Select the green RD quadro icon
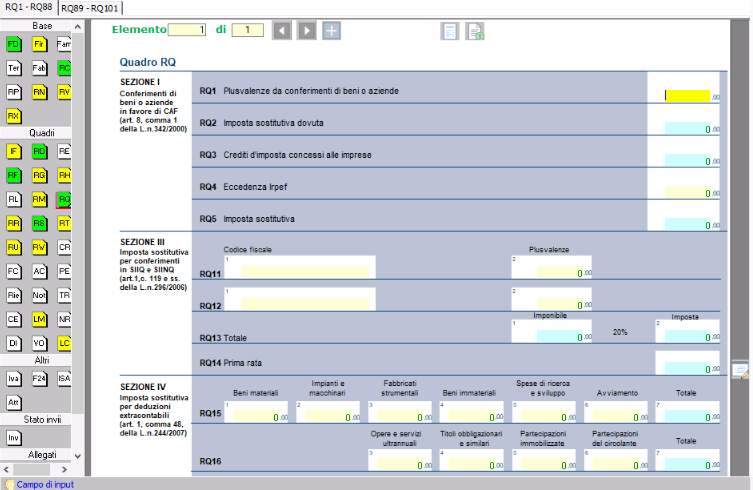 [x=39, y=151]
